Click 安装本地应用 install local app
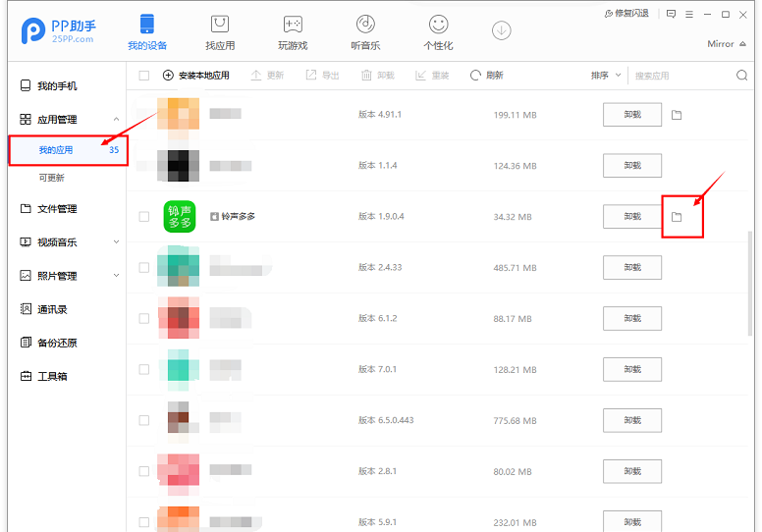Image resolution: width=762 pixels, height=532 pixels. (196, 76)
